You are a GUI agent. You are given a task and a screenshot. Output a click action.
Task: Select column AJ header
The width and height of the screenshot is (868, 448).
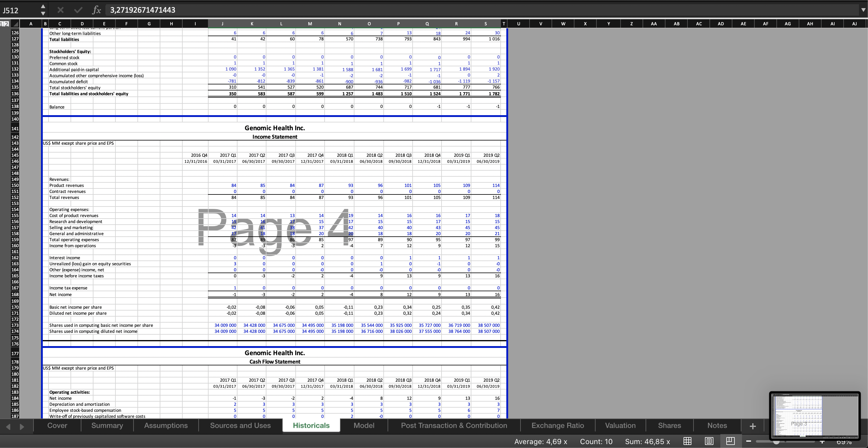[854, 24]
